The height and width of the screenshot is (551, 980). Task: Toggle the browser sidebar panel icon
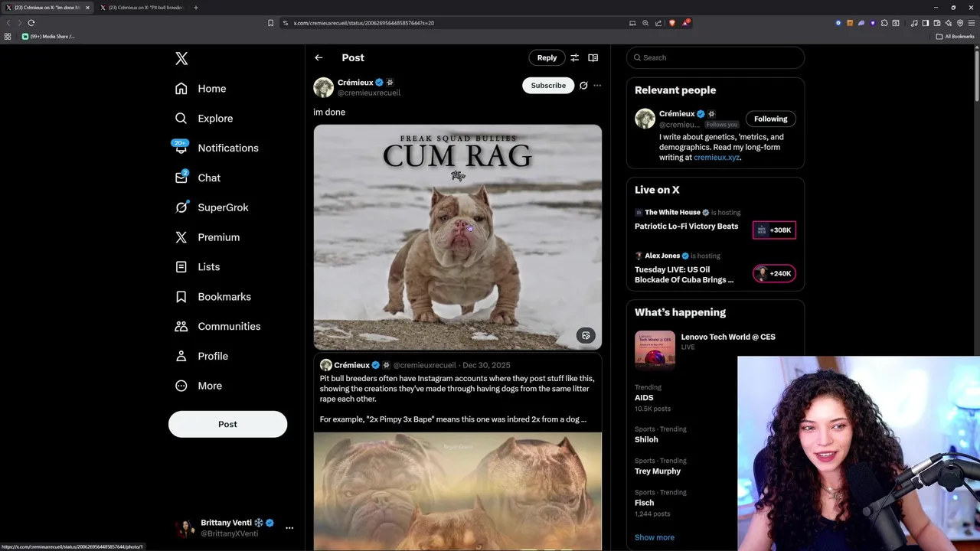926,23
